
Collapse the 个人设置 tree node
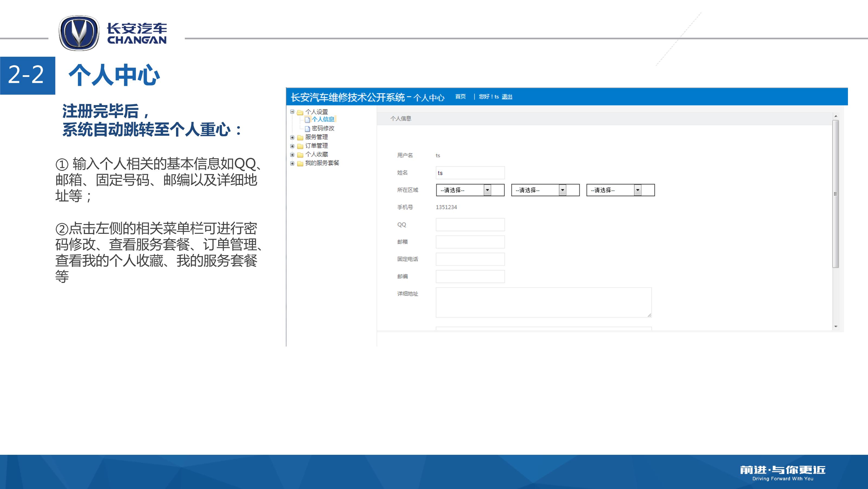pos(292,112)
